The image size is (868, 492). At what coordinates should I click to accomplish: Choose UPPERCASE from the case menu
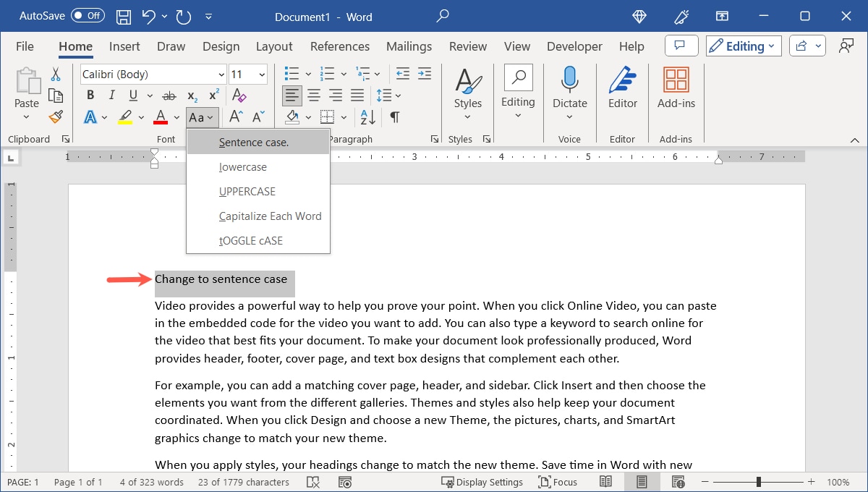[247, 191]
